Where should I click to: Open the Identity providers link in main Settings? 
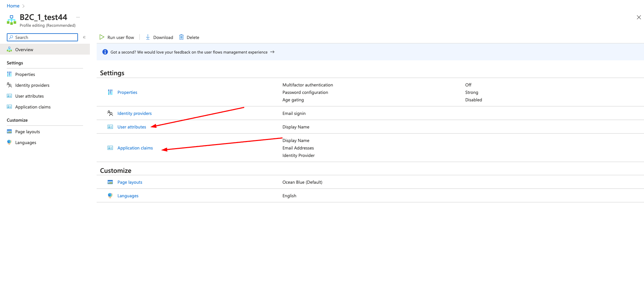(x=135, y=113)
